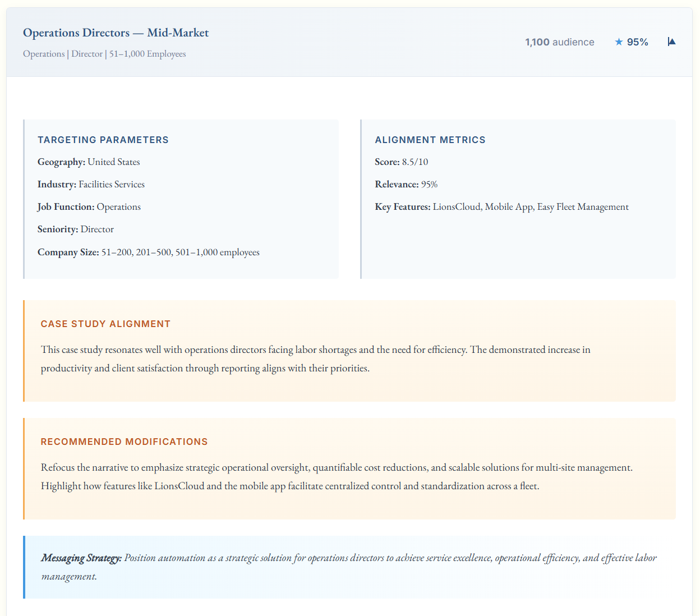Click the 95% relevance score in header
This screenshot has height=616, width=700.
[637, 42]
